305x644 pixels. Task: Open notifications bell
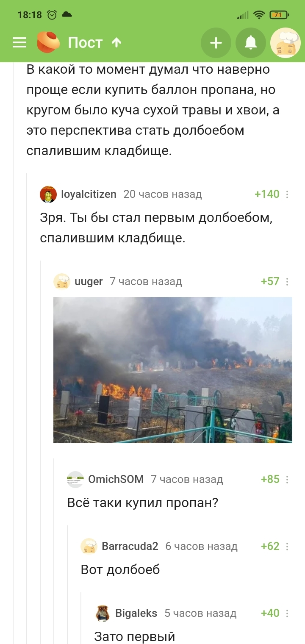pyautogui.click(x=251, y=43)
